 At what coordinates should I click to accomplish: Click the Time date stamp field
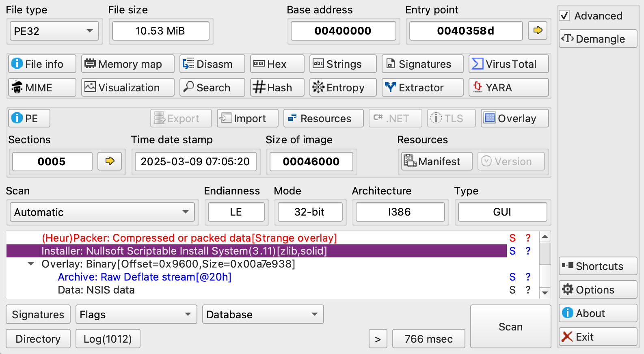(195, 162)
